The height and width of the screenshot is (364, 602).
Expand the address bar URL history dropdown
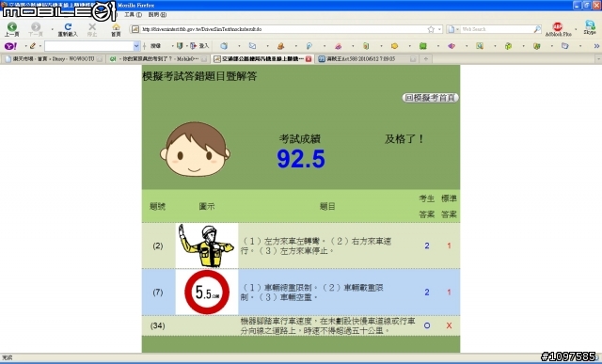[x=439, y=29]
